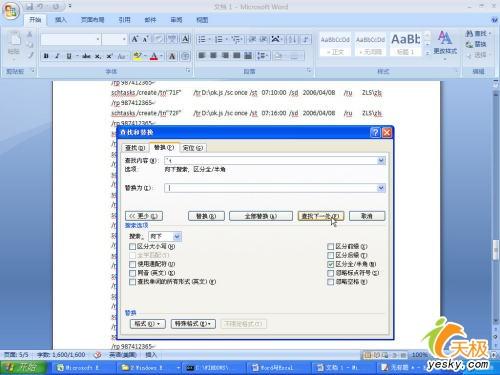500x375 pixels.
Task: Enable the 忽略标点符号 checkbox
Action: point(330,273)
